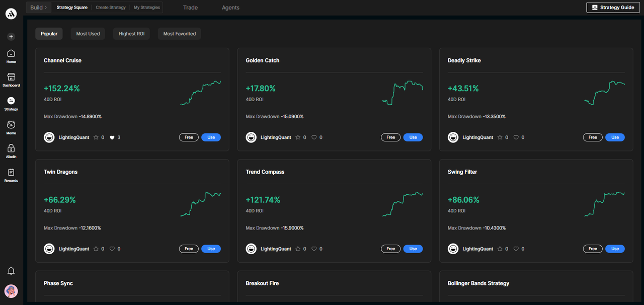Open the Golden Catch ROI chart

(x=403, y=93)
